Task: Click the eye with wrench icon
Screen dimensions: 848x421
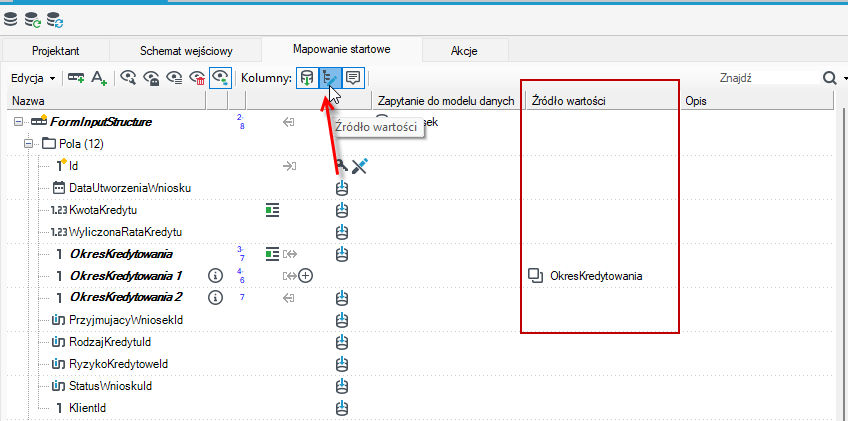Action: [128, 78]
